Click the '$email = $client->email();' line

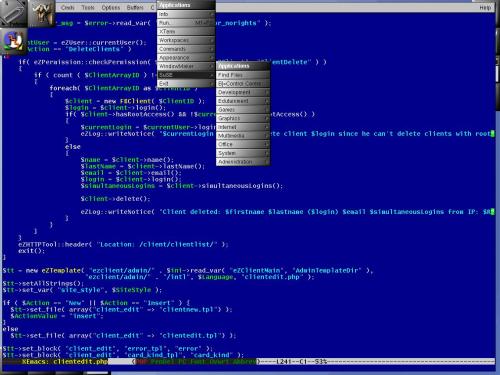coord(131,173)
